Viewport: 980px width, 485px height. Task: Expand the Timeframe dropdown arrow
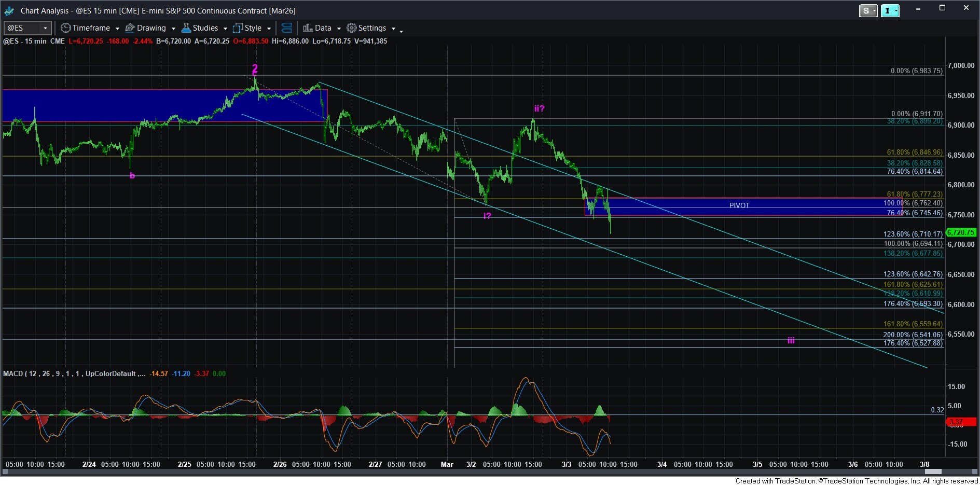point(117,29)
